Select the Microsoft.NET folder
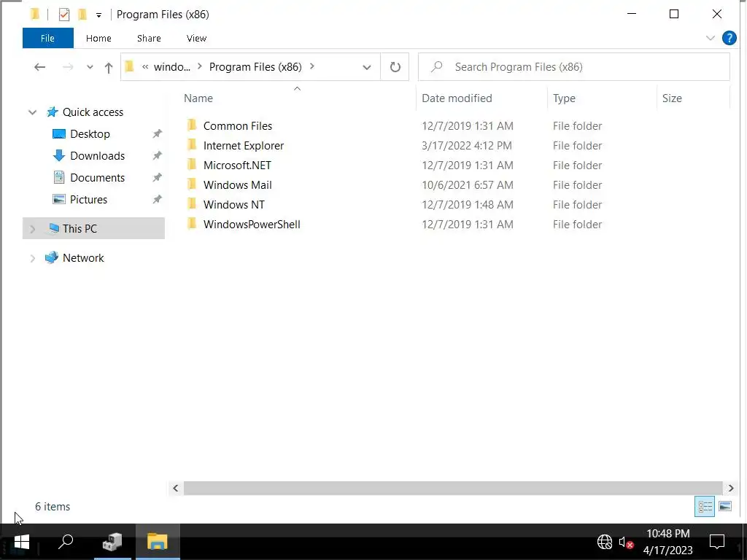Screen dimensions: 747x560 point(237,166)
